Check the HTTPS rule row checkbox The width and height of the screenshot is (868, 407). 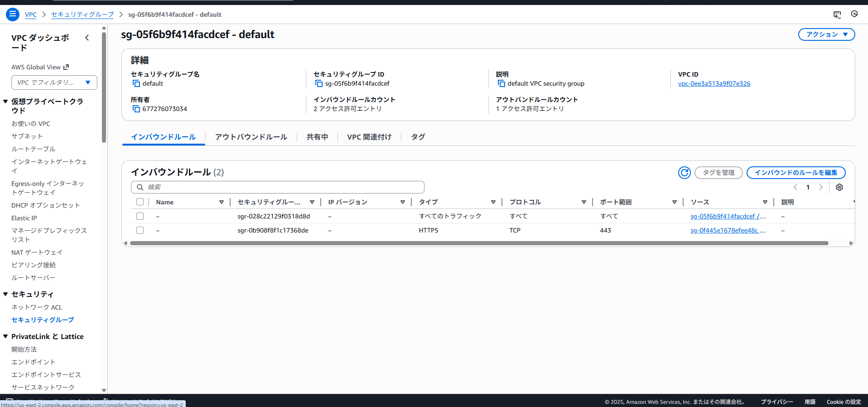(x=140, y=230)
